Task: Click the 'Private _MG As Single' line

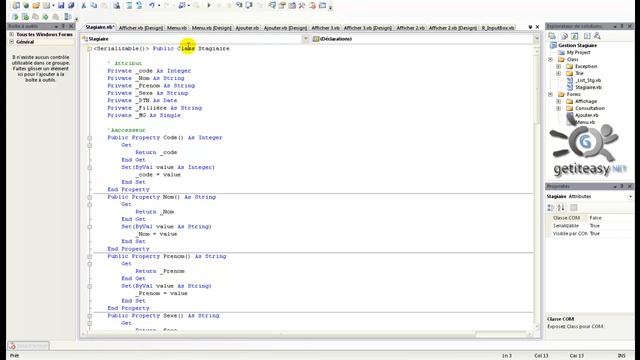Action: tap(144, 115)
